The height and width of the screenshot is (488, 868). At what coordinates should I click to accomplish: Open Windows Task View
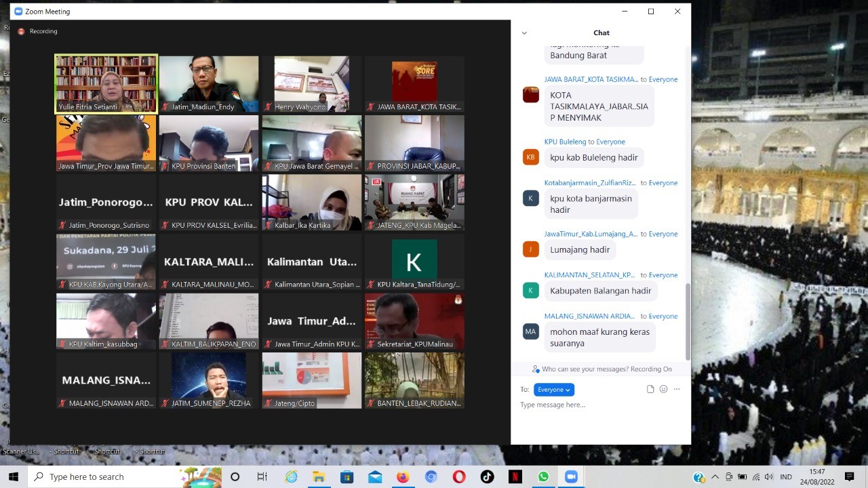tap(262, 476)
